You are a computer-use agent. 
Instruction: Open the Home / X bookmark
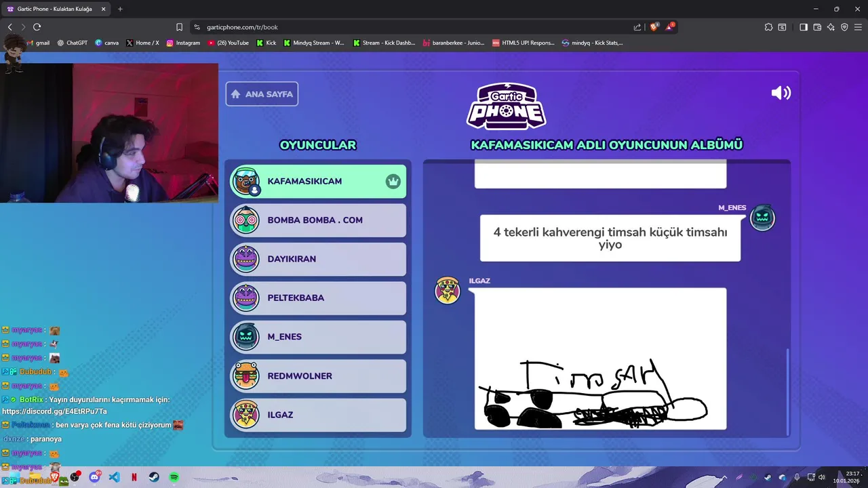coord(143,43)
